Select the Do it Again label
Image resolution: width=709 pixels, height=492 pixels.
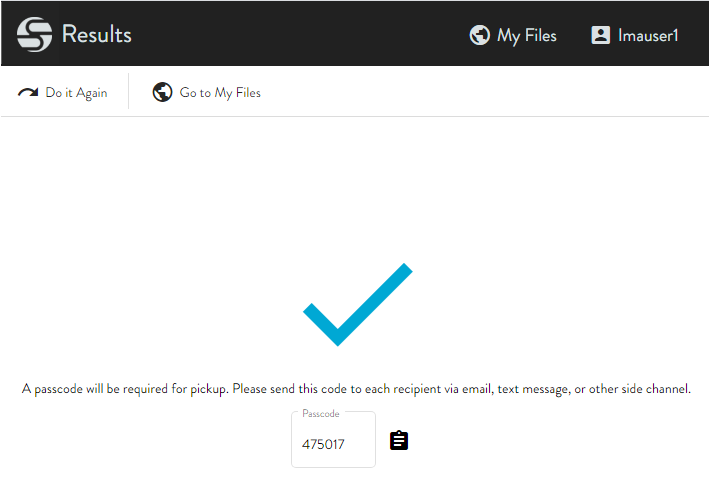(x=76, y=93)
